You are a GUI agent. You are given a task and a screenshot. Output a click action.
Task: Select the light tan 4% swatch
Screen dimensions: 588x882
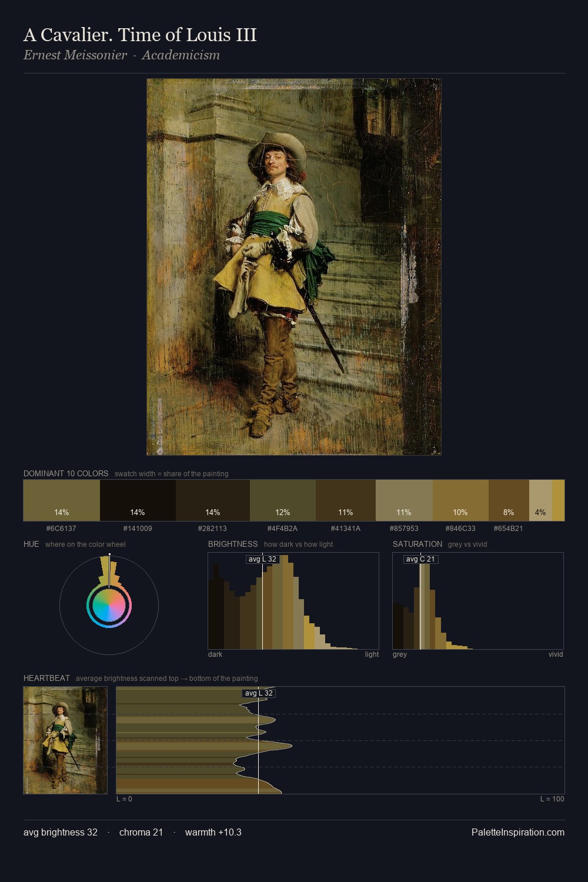pyautogui.click(x=540, y=500)
